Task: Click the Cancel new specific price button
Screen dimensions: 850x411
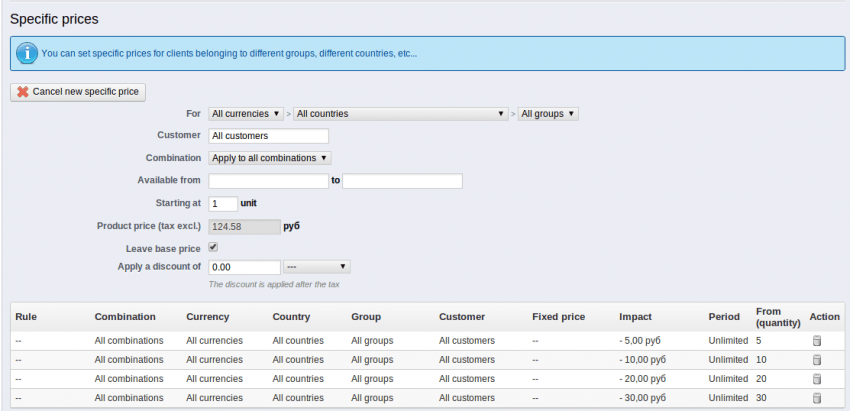Action: coord(78,92)
